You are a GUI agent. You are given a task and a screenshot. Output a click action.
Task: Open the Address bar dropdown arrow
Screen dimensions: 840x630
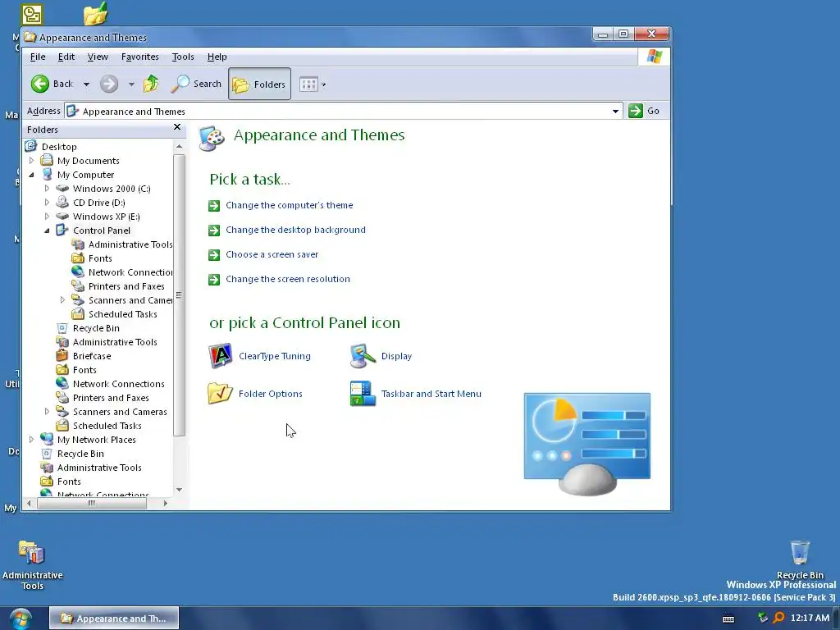click(615, 112)
